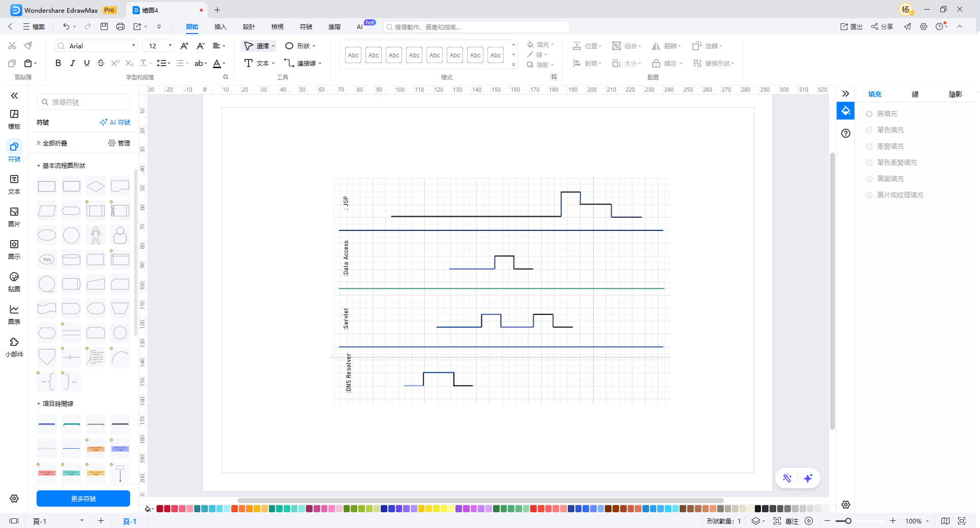Collapse the 基本流程圖形狀 section

[39, 166]
